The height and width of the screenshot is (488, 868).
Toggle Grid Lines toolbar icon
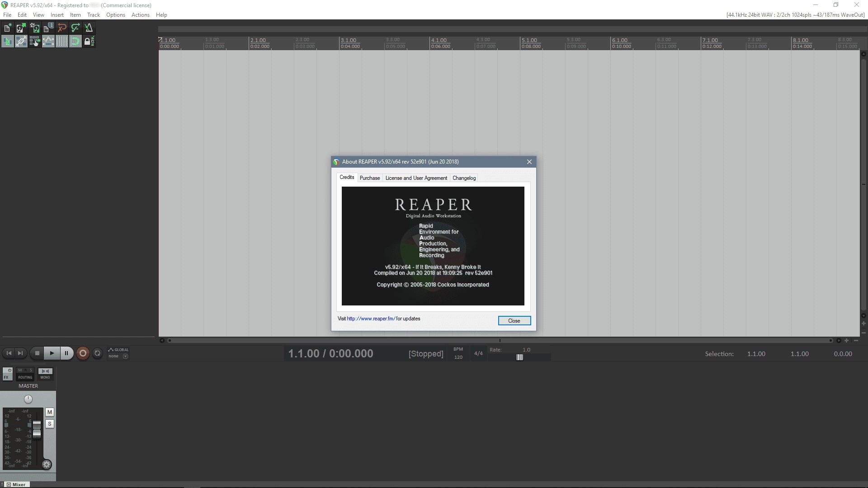pyautogui.click(x=61, y=42)
